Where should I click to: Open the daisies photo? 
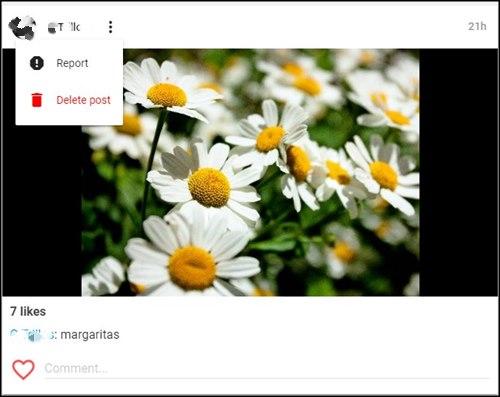(250, 172)
